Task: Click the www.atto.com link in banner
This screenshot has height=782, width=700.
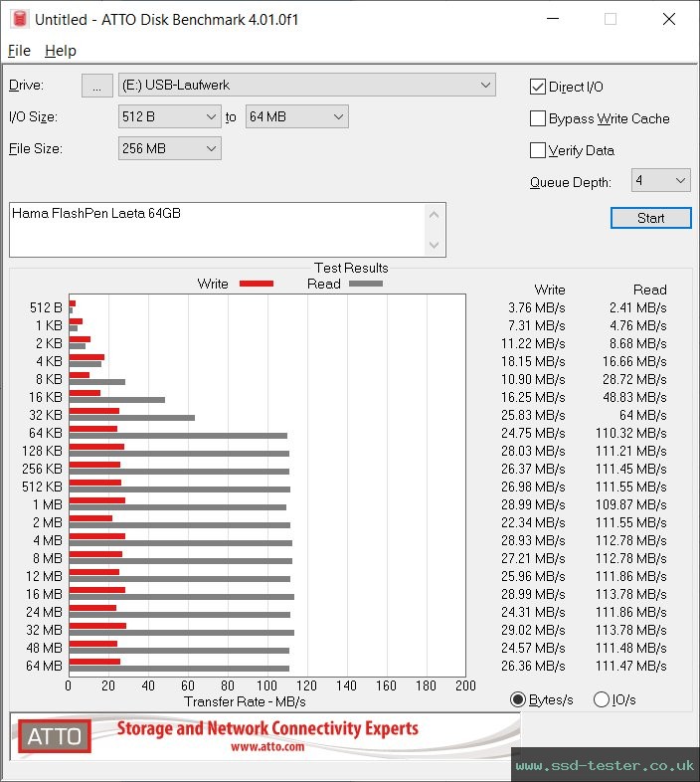Action: [x=267, y=746]
